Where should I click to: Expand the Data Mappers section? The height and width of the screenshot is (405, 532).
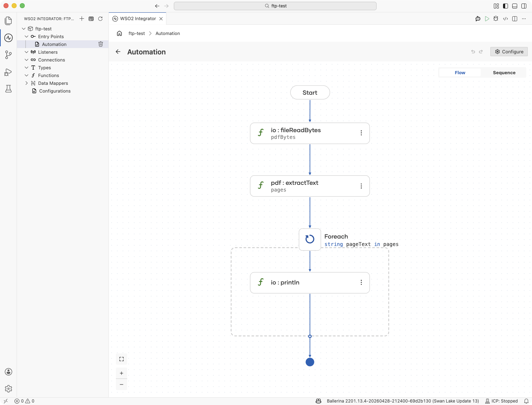(x=26, y=83)
